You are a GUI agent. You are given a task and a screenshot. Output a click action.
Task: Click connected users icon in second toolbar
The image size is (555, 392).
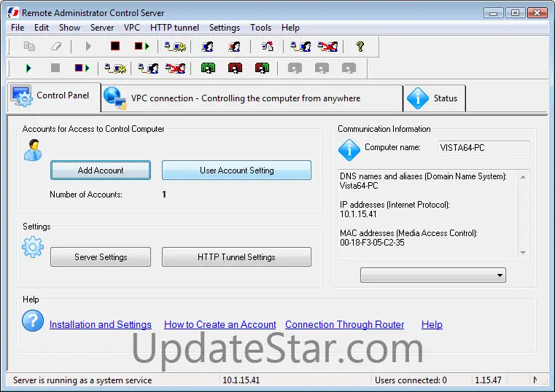(x=148, y=68)
